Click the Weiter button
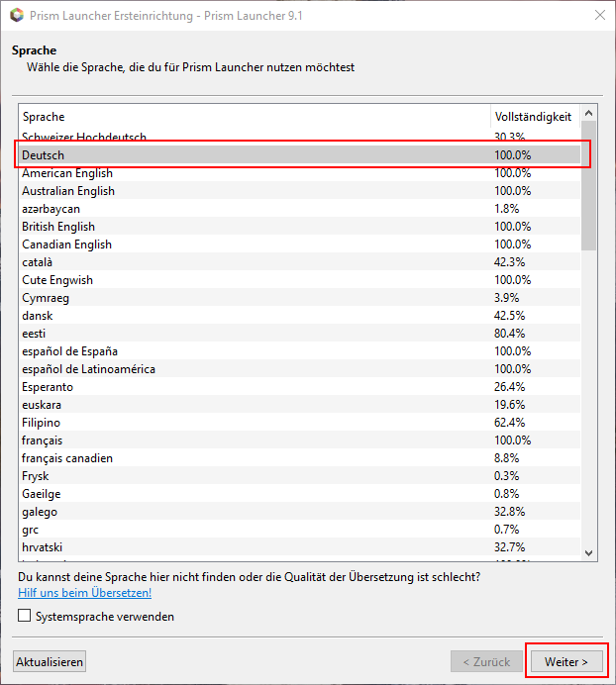Viewport: 616px width, 685px height. [565, 661]
